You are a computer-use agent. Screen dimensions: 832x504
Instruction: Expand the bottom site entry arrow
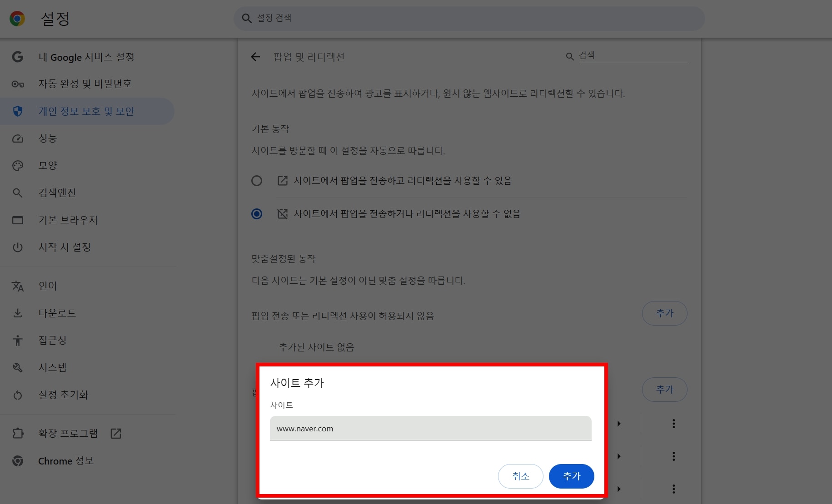[619, 489]
